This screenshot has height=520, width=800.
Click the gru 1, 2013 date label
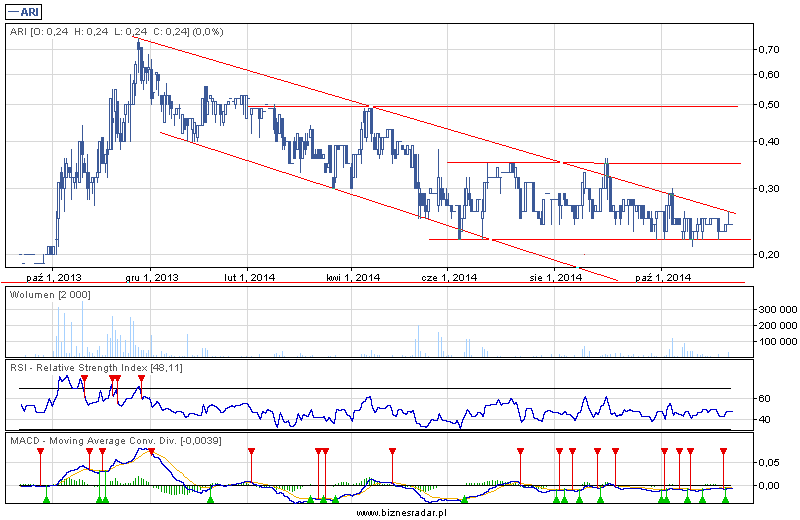(152, 278)
